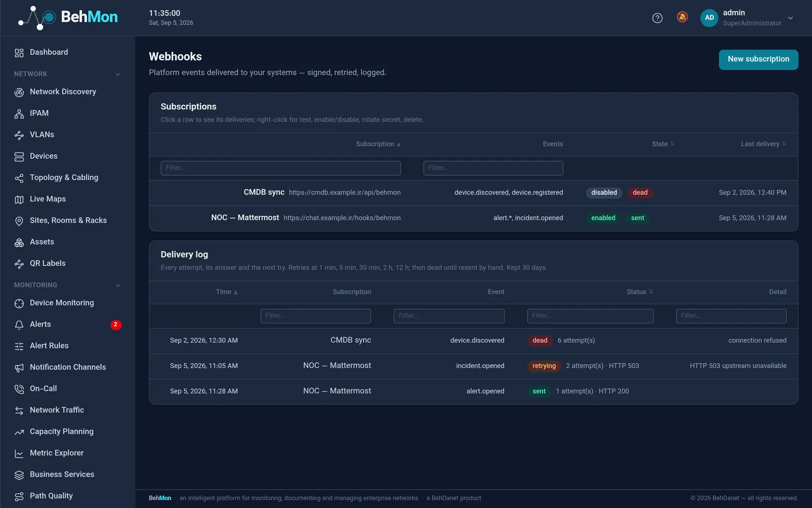Click the muted notifications bell in header

pos(683,17)
